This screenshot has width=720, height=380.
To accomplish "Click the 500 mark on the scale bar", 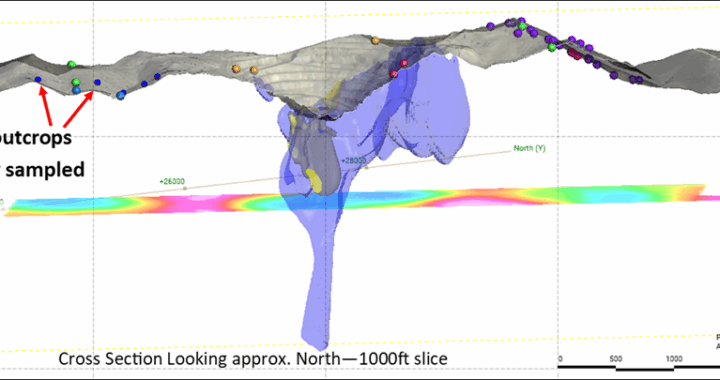I will coord(616,359).
